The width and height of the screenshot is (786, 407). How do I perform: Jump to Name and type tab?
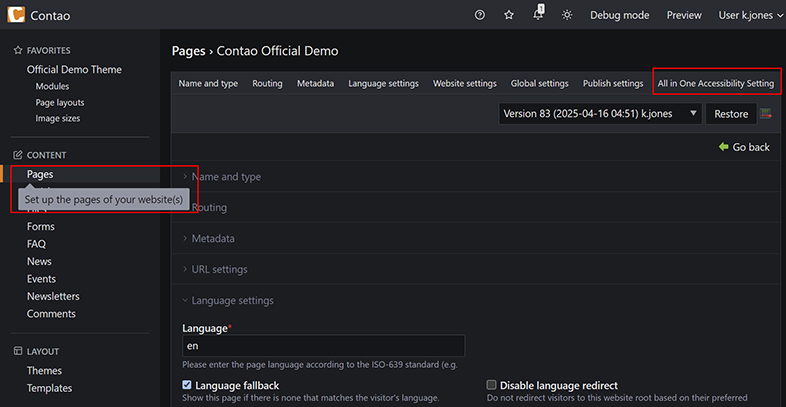[x=208, y=83]
